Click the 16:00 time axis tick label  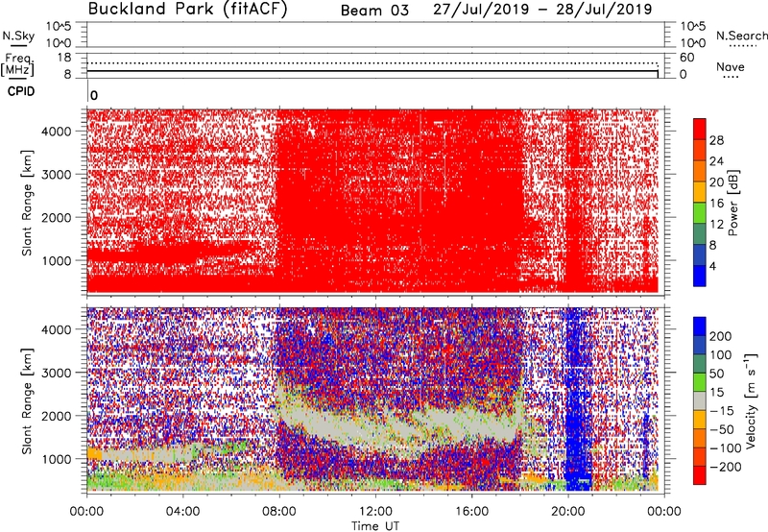coord(471,512)
